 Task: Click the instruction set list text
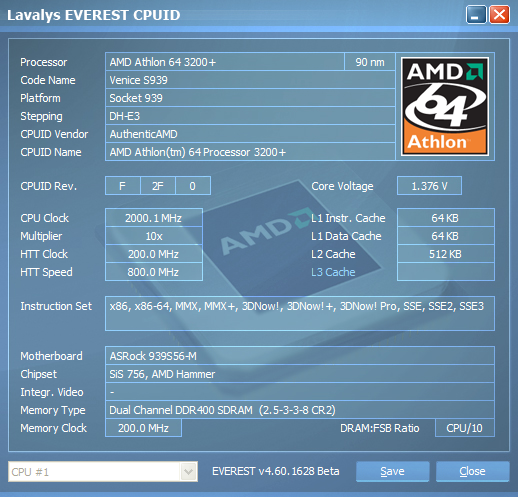click(297, 306)
